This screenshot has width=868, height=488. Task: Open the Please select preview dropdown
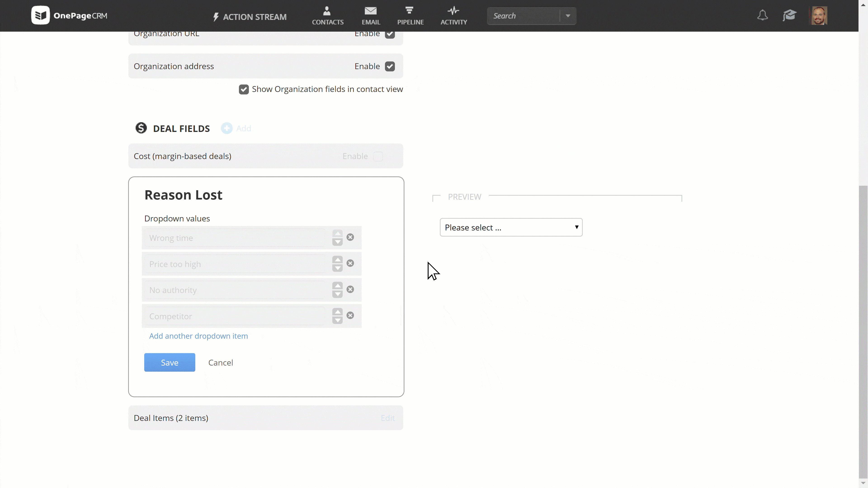tap(511, 227)
